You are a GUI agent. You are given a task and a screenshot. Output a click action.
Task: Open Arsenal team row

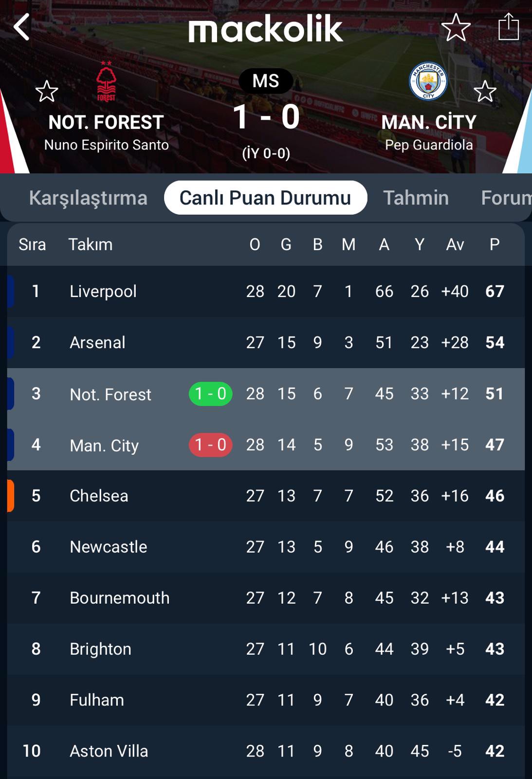[97, 342]
